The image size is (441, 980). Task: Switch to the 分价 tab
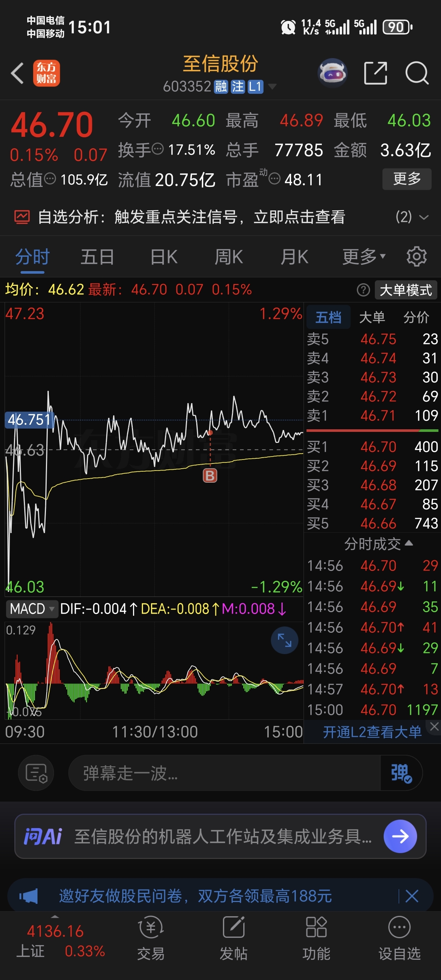(416, 317)
